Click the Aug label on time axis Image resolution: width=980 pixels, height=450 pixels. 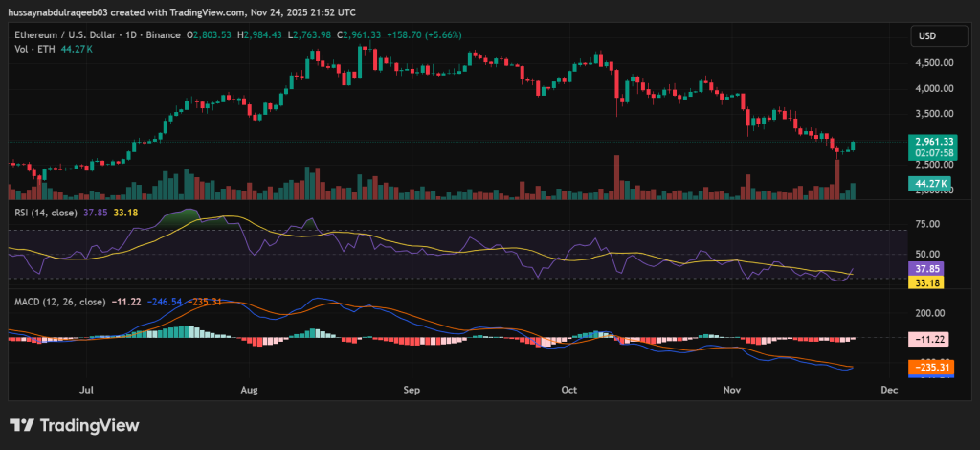coord(250,390)
